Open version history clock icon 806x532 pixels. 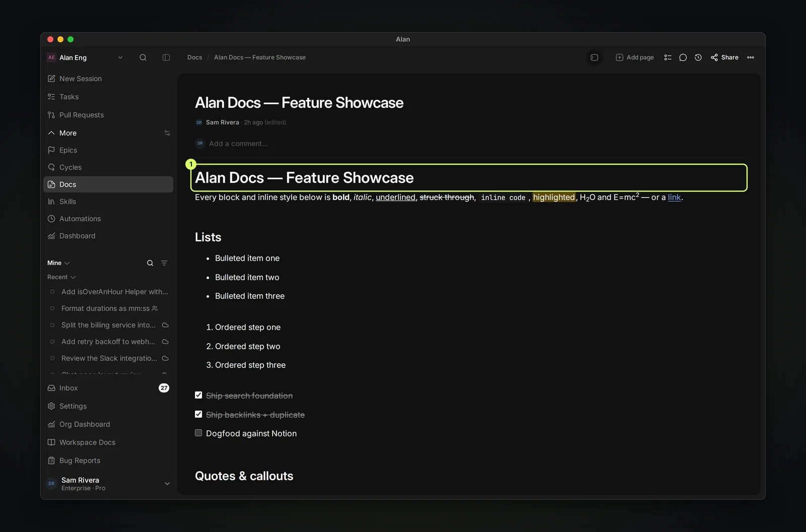(698, 57)
